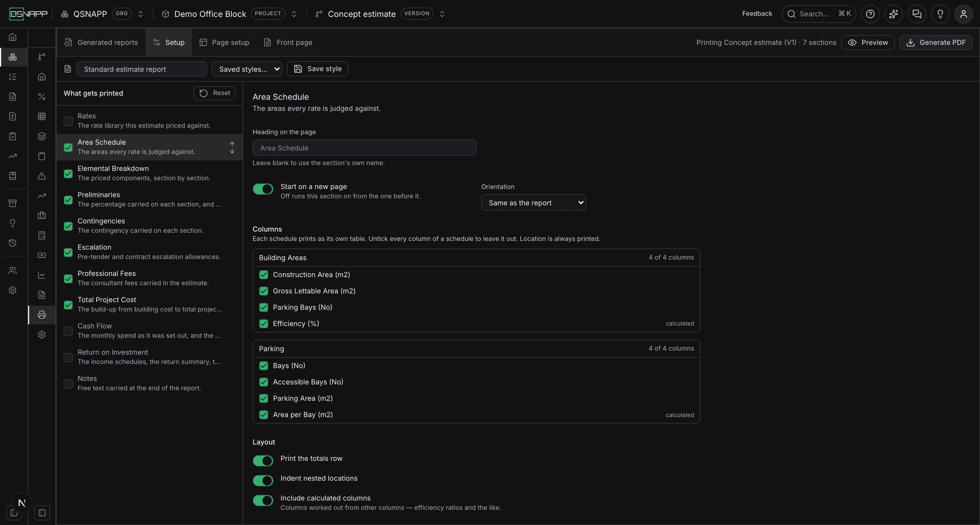Click the percent icon in the inner sidebar

tap(42, 97)
